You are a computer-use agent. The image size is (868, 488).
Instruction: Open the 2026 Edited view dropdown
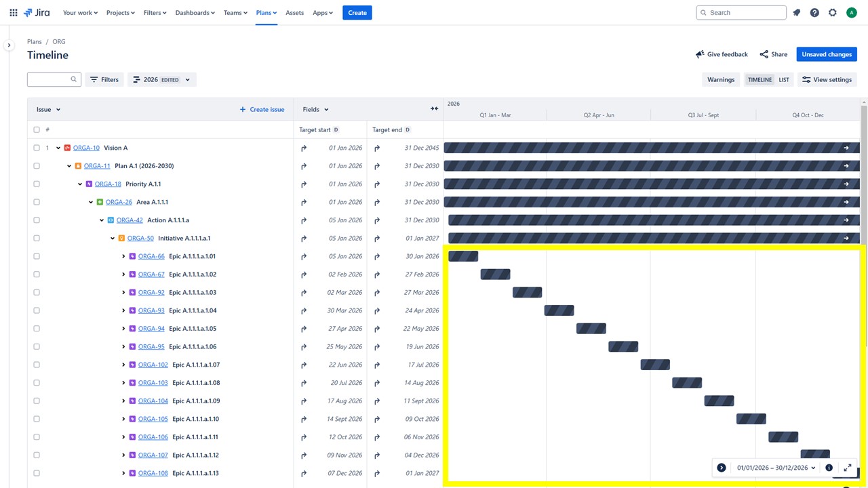(162, 79)
